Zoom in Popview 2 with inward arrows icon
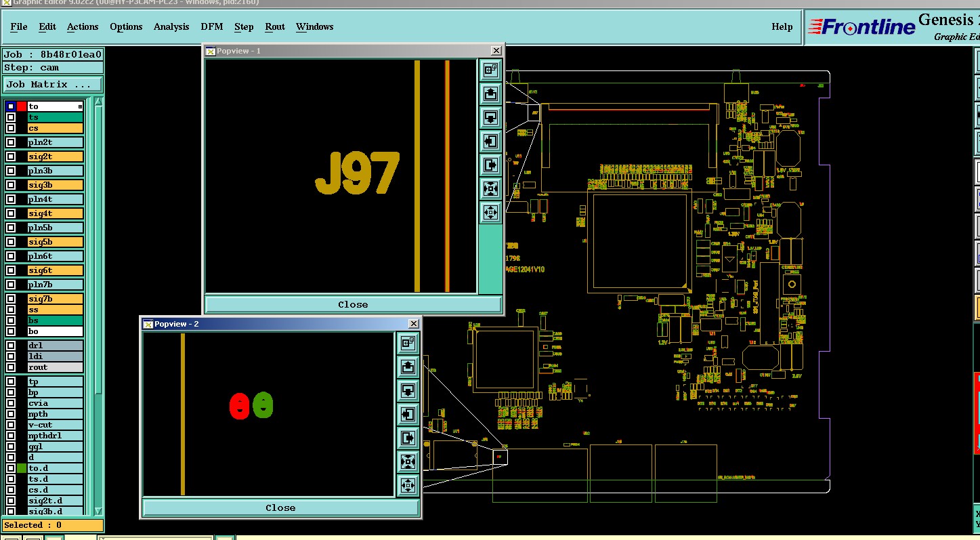 point(408,461)
